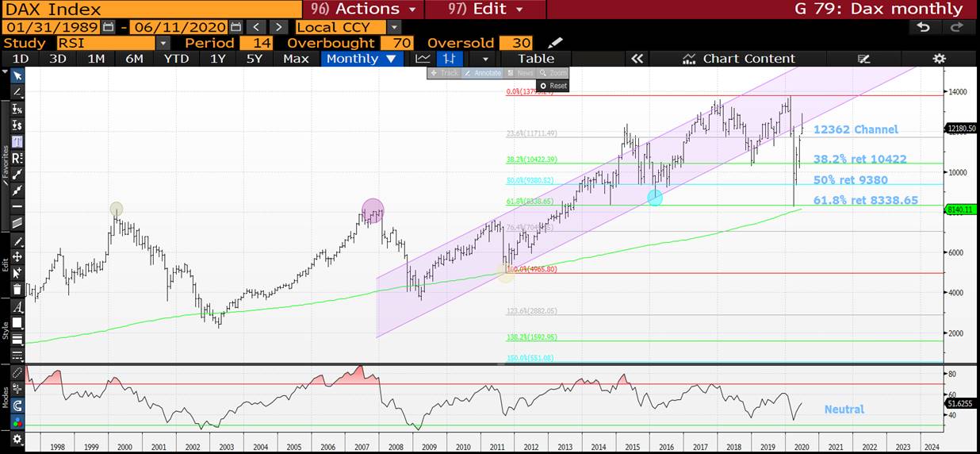980x454 pixels.
Task: Switch to bar chart type icon
Action: pos(450,59)
